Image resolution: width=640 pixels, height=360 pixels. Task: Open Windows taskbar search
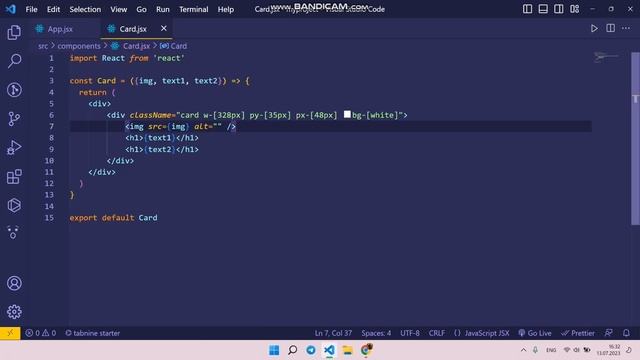click(293, 350)
